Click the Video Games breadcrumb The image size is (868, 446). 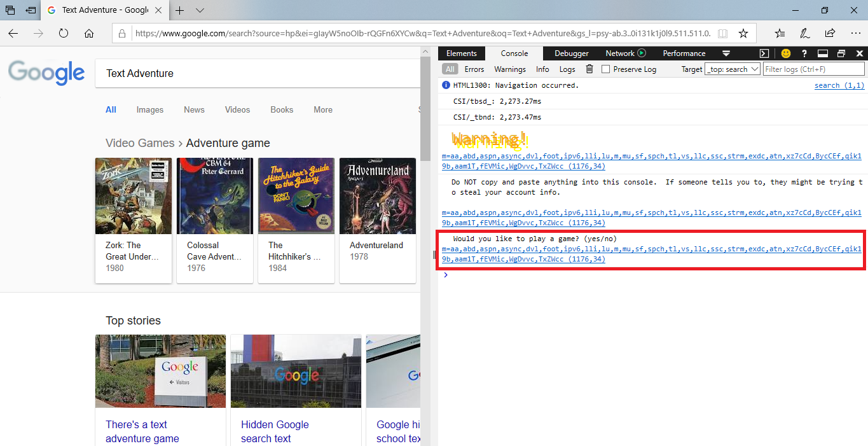point(140,143)
